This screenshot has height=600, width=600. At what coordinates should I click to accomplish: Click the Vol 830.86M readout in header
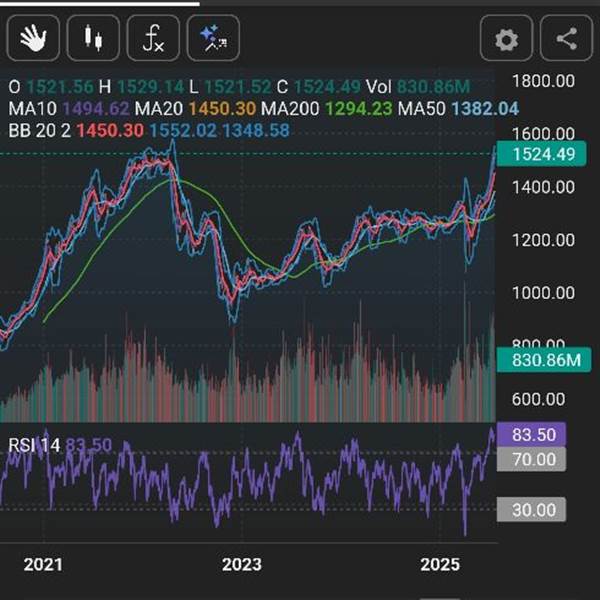tap(418, 87)
